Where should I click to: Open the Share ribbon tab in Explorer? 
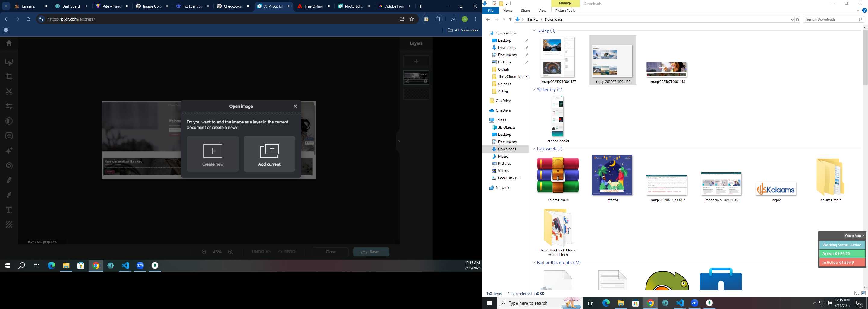pyautogui.click(x=525, y=11)
